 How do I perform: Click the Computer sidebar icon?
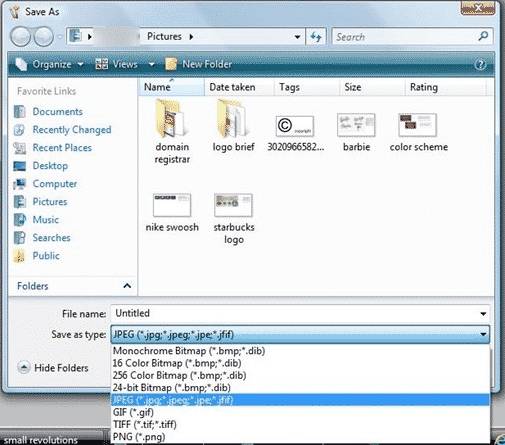19,184
